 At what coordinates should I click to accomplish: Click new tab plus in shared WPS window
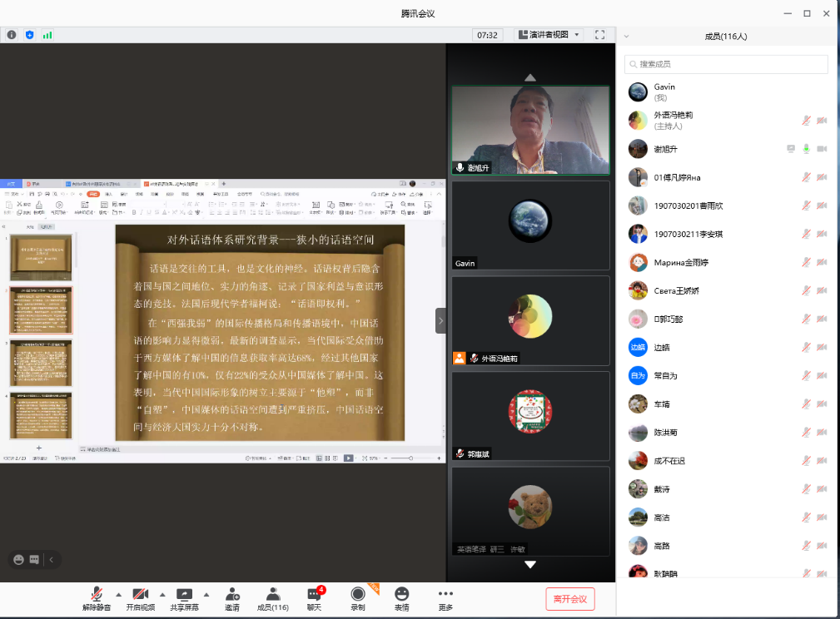pos(224,184)
